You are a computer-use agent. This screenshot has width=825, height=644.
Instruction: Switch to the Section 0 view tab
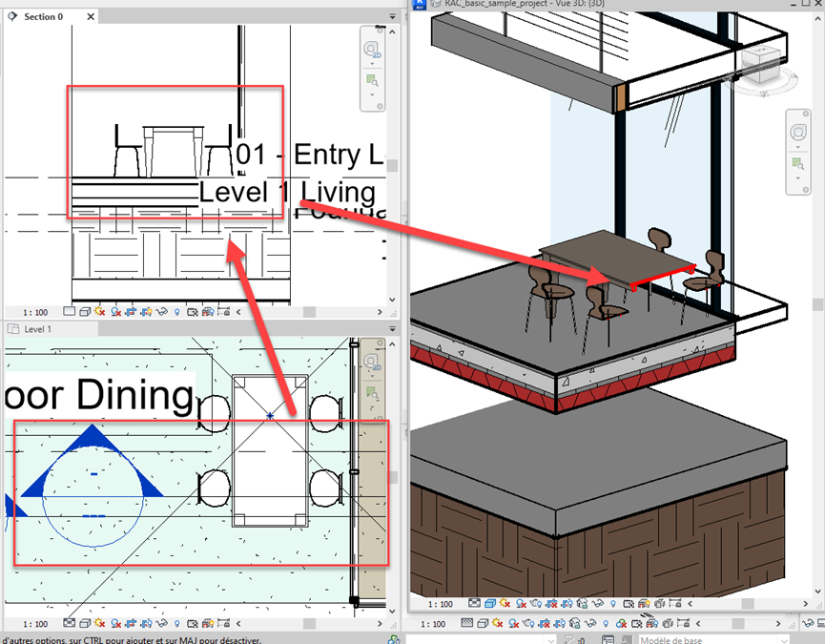click(43, 16)
